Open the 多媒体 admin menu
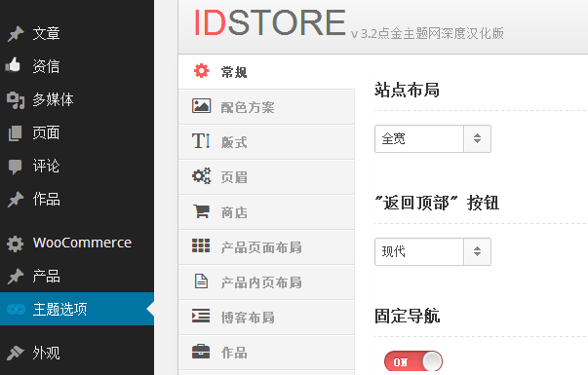Screen dimensions: 588x375 [x=77, y=100]
